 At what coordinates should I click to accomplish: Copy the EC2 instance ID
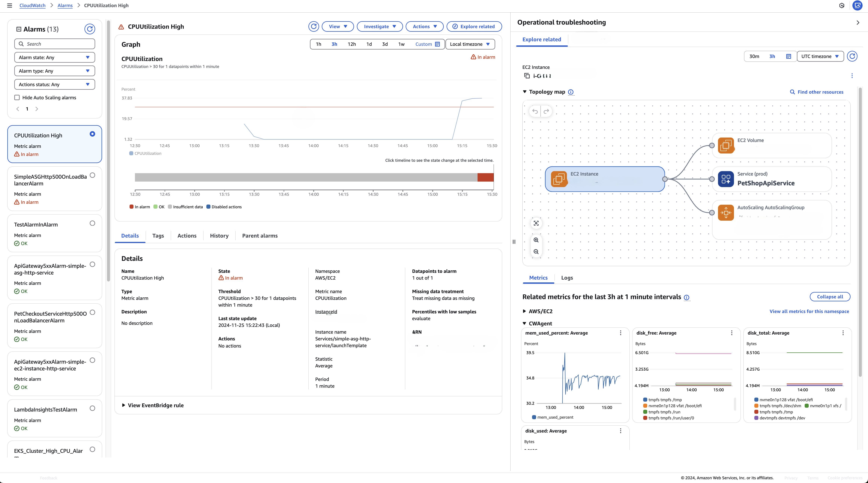pyautogui.click(x=527, y=76)
